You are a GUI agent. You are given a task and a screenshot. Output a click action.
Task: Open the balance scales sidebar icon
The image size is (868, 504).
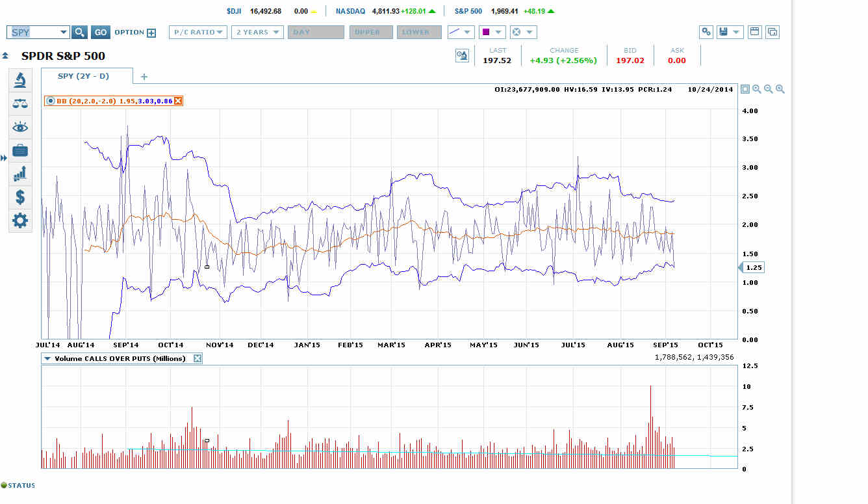(x=20, y=104)
